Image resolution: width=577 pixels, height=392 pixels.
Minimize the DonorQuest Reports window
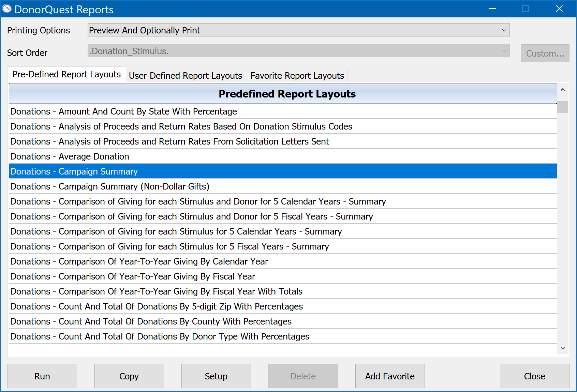point(492,9)
